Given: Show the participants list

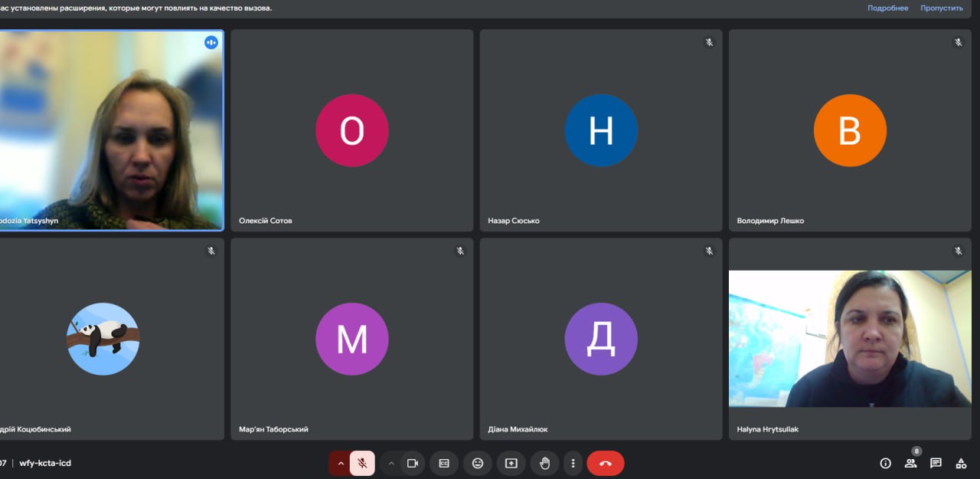Looking at the screenshot, I should coord(910,463).
